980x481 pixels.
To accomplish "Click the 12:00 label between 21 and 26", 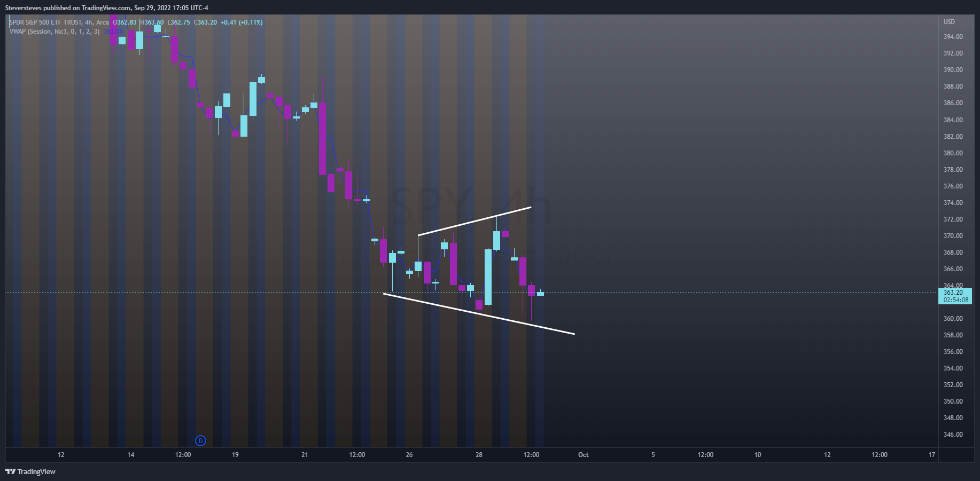I will pyautogui.click(x=357, y=455).
